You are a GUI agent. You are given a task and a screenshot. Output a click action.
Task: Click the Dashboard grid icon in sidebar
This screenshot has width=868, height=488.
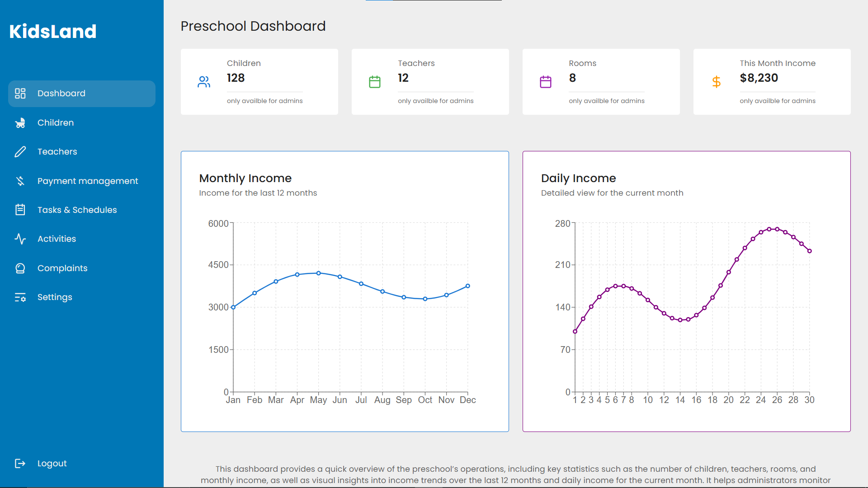[20, 94]
